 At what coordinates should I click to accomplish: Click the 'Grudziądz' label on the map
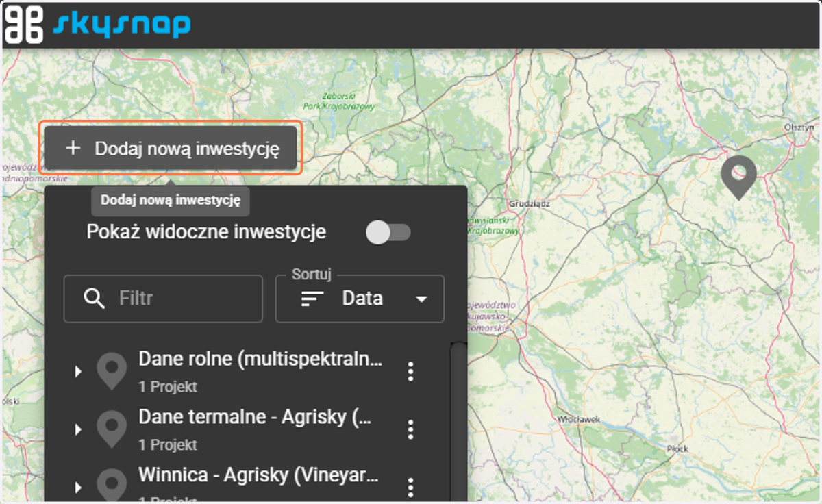coord(528,204)
